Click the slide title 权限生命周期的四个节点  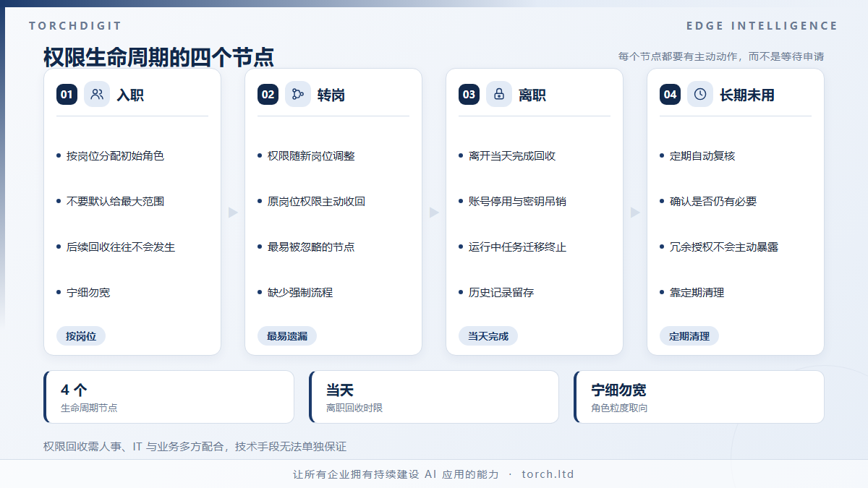158,57
